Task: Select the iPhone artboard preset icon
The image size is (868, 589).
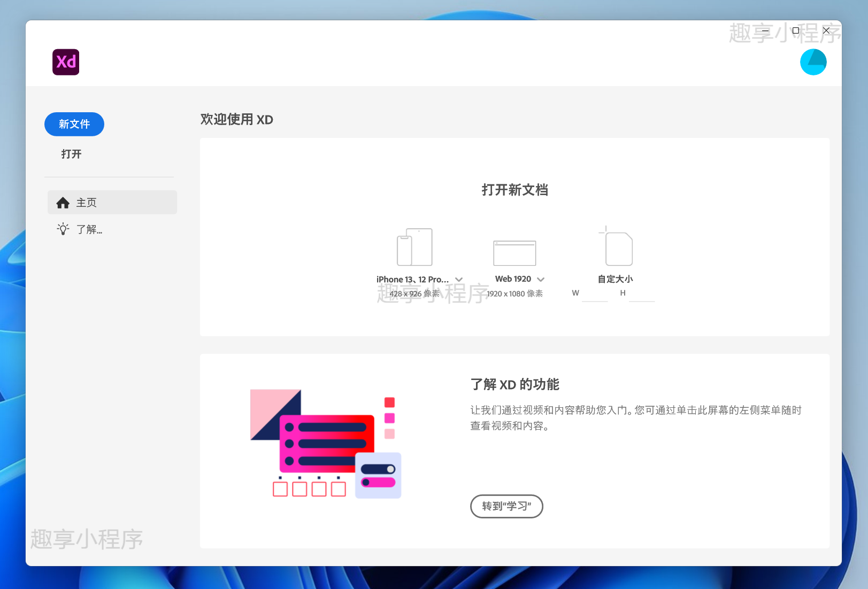Action: click(x=414, y=247)
